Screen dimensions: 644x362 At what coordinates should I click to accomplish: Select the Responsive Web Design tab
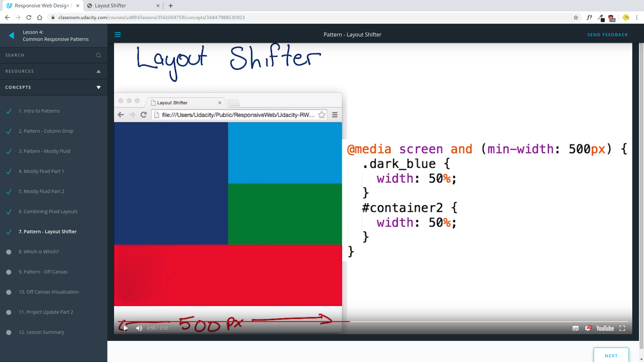click(x=43, y=6)
